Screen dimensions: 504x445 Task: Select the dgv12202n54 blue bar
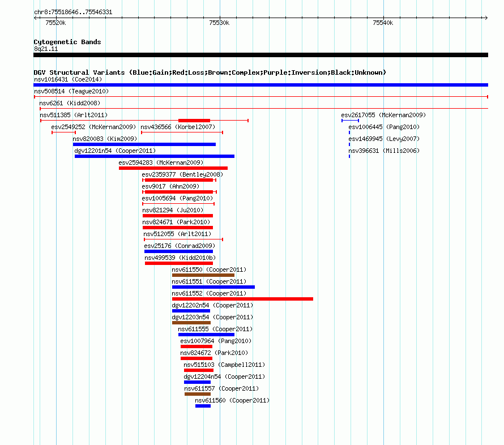(191, 311)
